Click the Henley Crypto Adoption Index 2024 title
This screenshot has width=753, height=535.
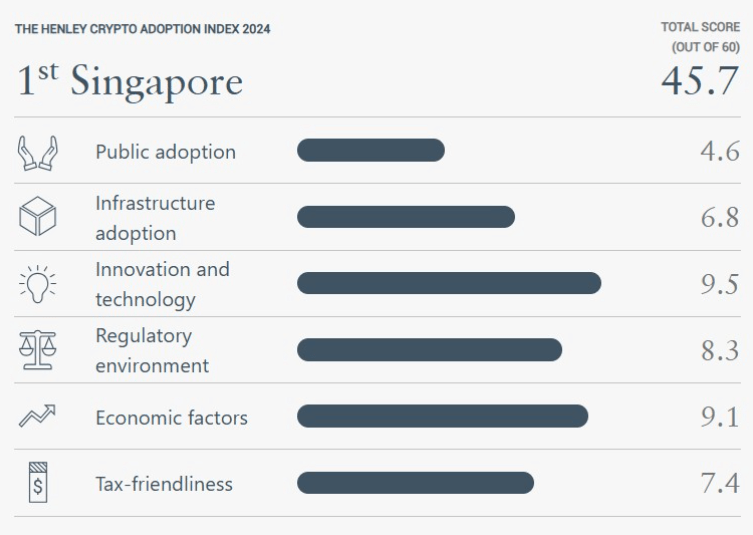tap(143, 29)
